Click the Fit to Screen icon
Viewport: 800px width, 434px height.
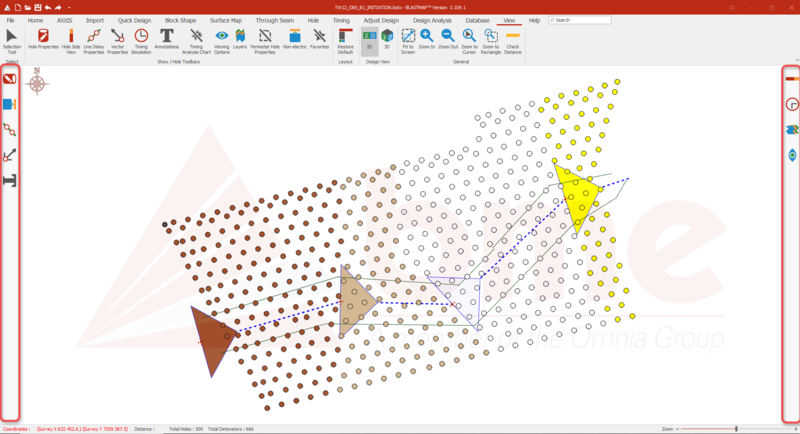408,39
